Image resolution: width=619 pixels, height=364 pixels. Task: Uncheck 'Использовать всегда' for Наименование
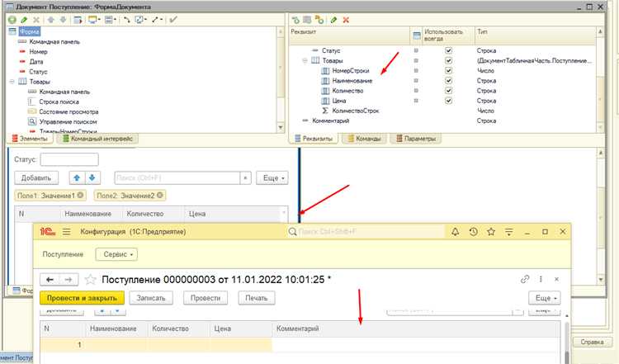click(448, 81)
